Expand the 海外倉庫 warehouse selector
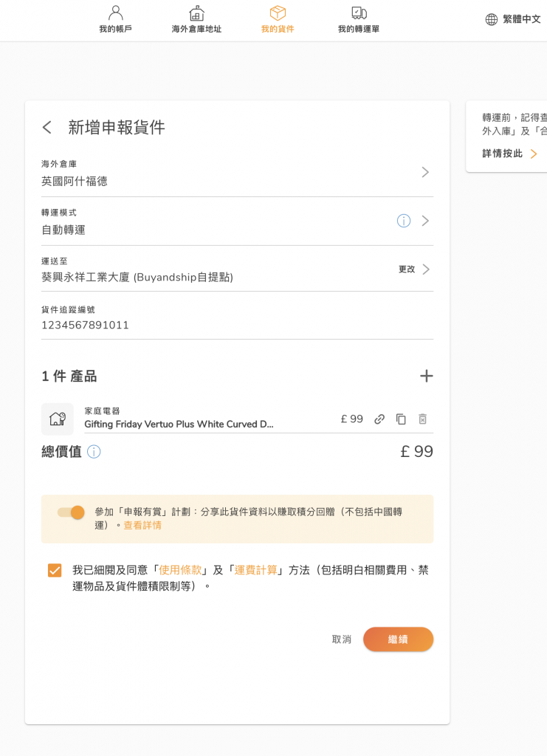This screenshot has width=547, height=756. pos(424,172)
